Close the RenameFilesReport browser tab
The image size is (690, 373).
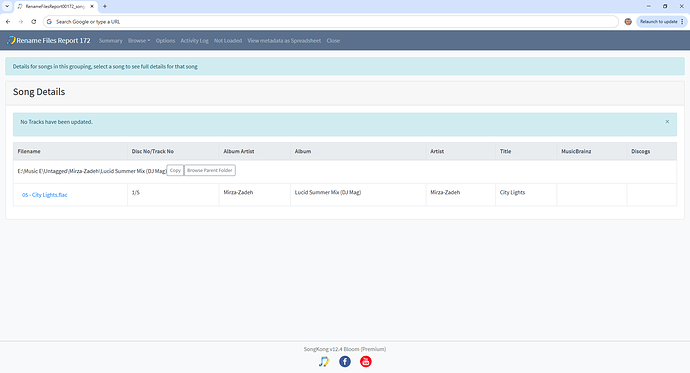pyautogui.click(x=92, y=6)
